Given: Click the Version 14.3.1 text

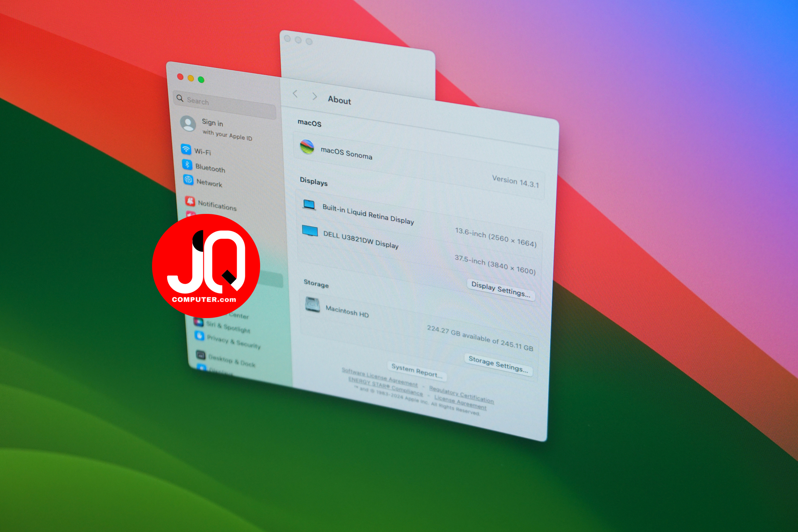Looking at the screenshot, I should (x=515, y=182).
